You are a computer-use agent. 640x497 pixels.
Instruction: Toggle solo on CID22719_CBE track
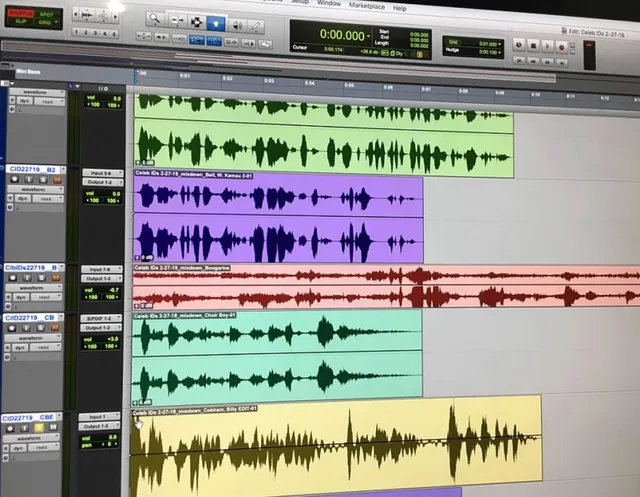39,428
